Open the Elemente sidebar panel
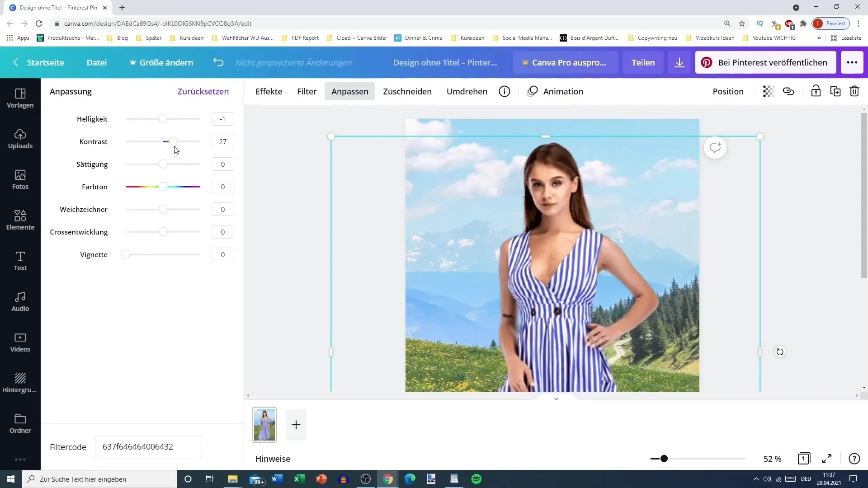 20,220
